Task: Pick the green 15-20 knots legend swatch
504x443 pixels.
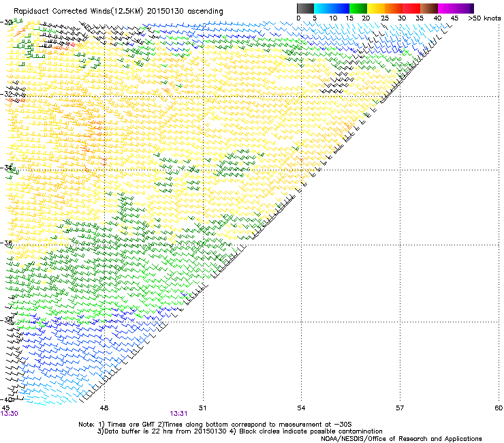Action: coord(358,8)
